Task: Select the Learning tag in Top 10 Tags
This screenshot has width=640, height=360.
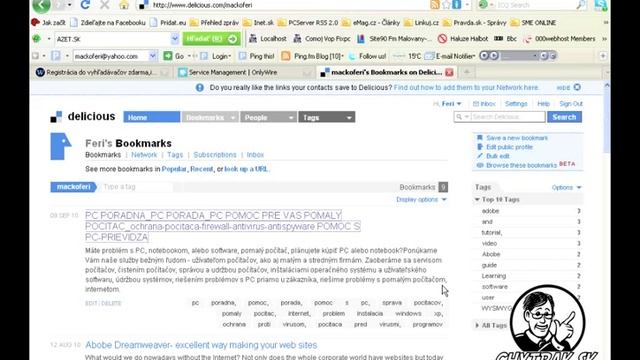Action: (493, 276)
